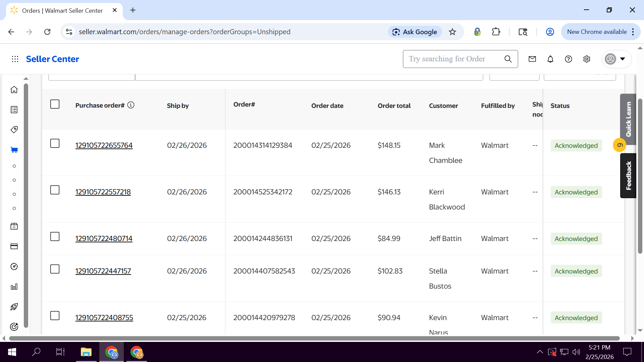
Task: Open purchase order 129105722557218 link
Action: [x=103, y=192]
